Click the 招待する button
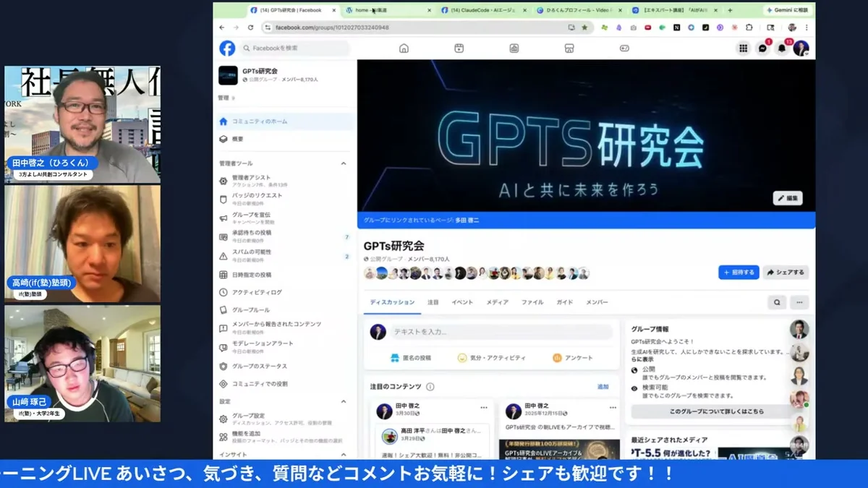868x488 pixels. (737, 272)
